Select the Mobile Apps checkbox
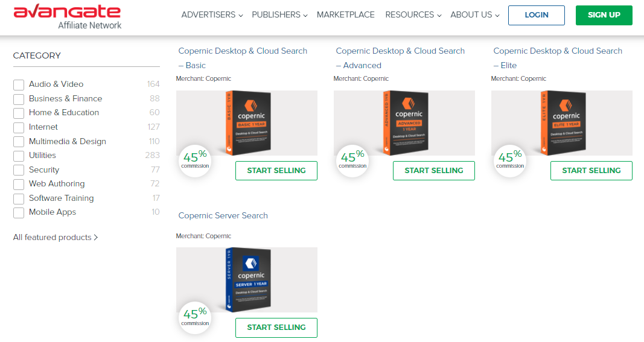 pos(19,213)
